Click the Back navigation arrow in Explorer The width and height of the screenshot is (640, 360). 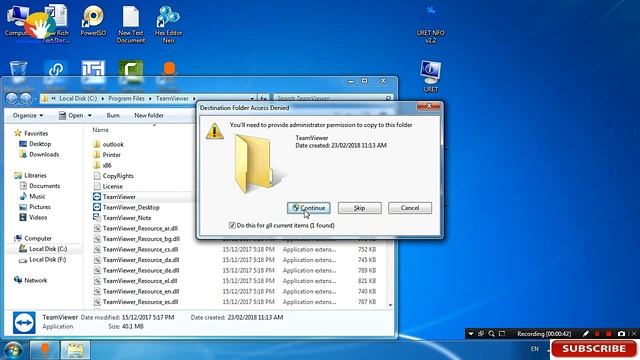tap(11, 98)
